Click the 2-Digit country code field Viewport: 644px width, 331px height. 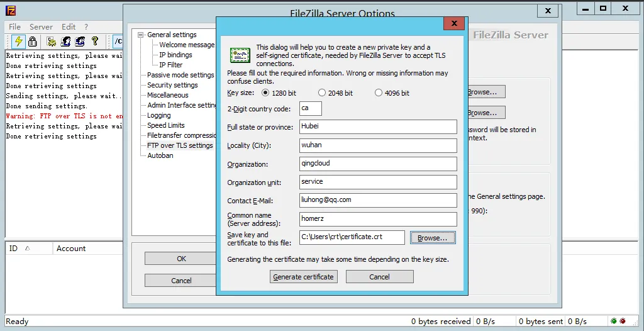point(311,109)
